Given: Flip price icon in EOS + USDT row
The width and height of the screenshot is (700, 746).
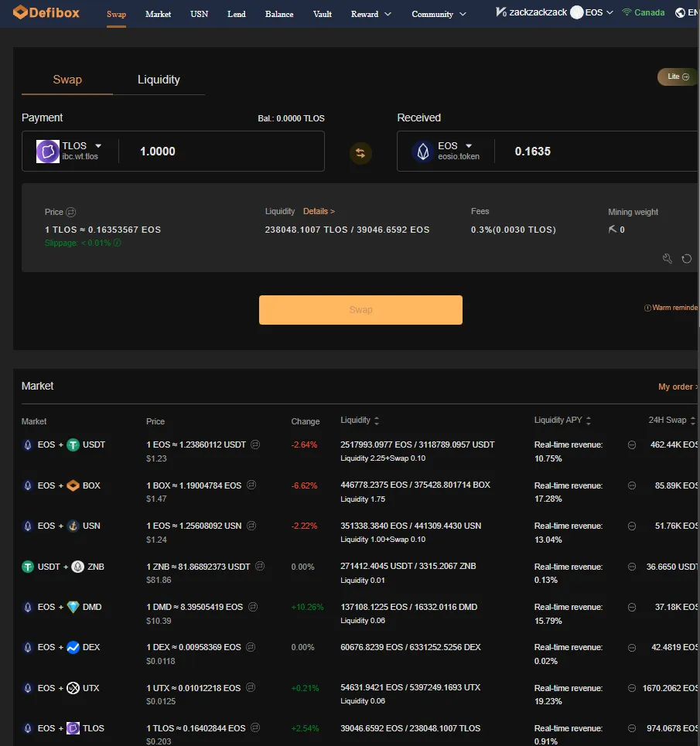Looking at the screenshot, I should point(255,445).
